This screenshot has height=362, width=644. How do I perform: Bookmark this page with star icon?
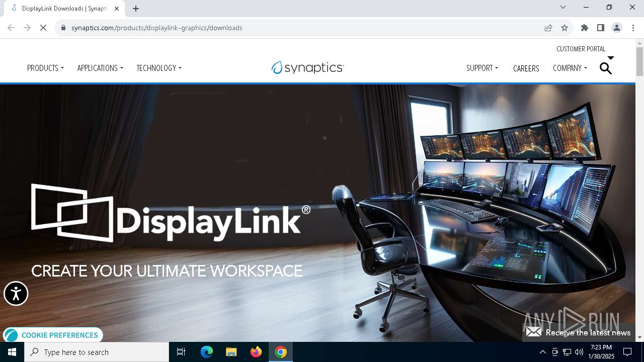(x=565, y=28)
